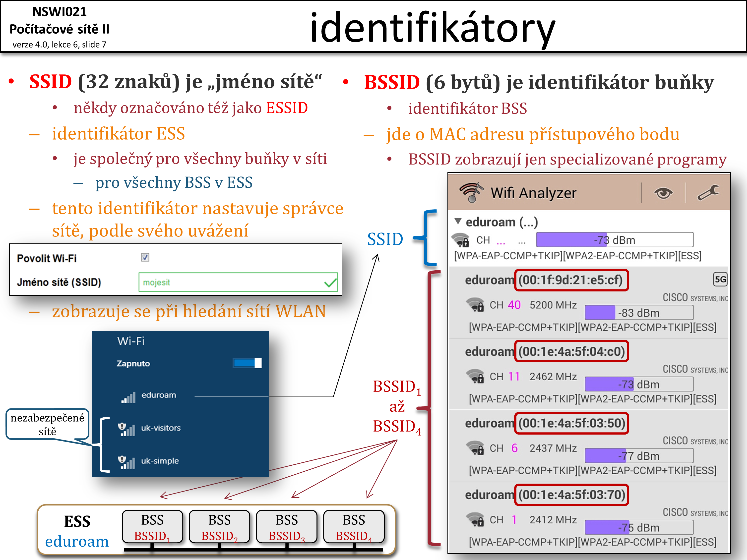Viewport: 747px width, 560px height.
Task: Click the BSS BSSID1 box
Action: 153,527
